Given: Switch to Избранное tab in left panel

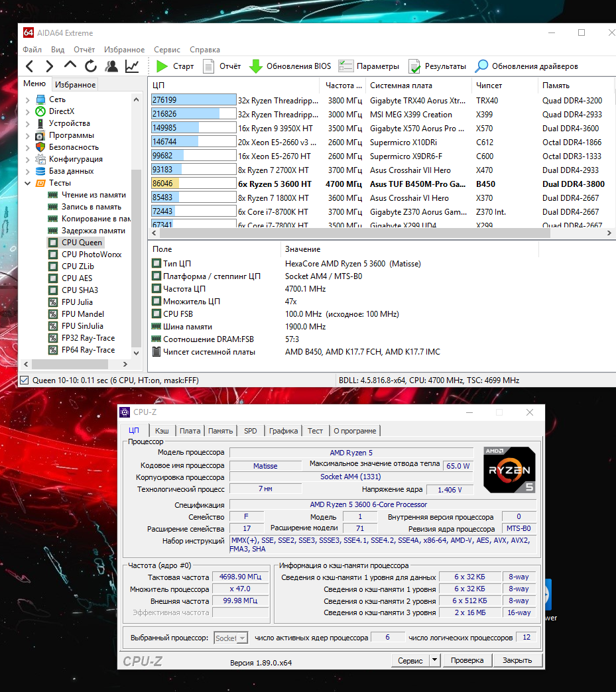Looking at the screenshot, I should pos(75,84).
